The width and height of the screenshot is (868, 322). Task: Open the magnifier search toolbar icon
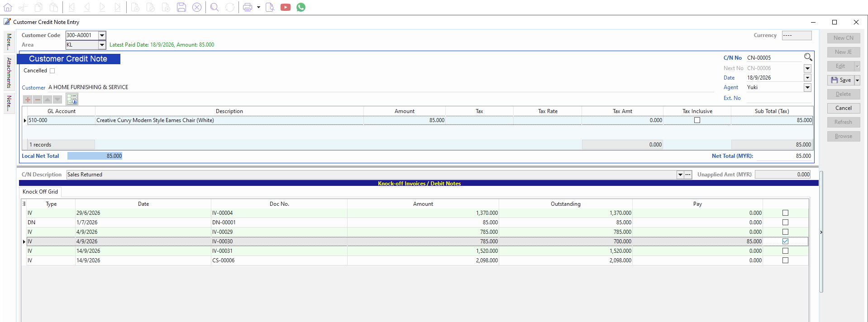[x=215, y=7]
